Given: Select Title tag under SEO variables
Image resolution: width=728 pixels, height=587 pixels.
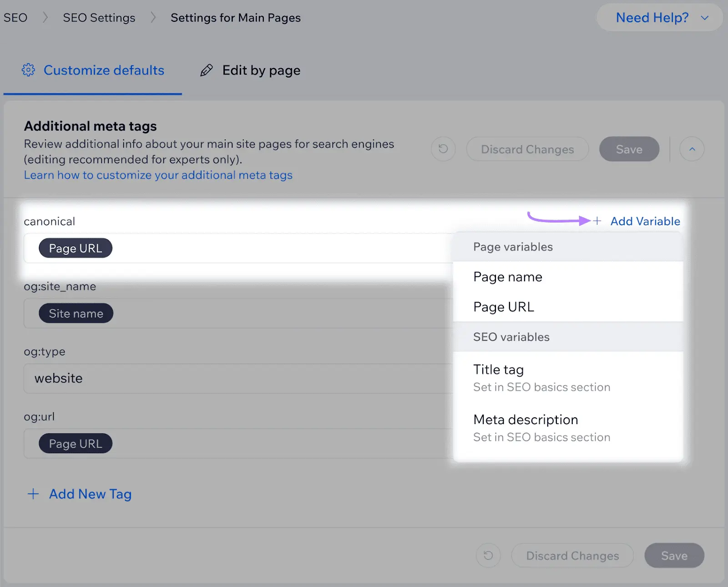Looking at the screenshot, I should coord(498,369).
